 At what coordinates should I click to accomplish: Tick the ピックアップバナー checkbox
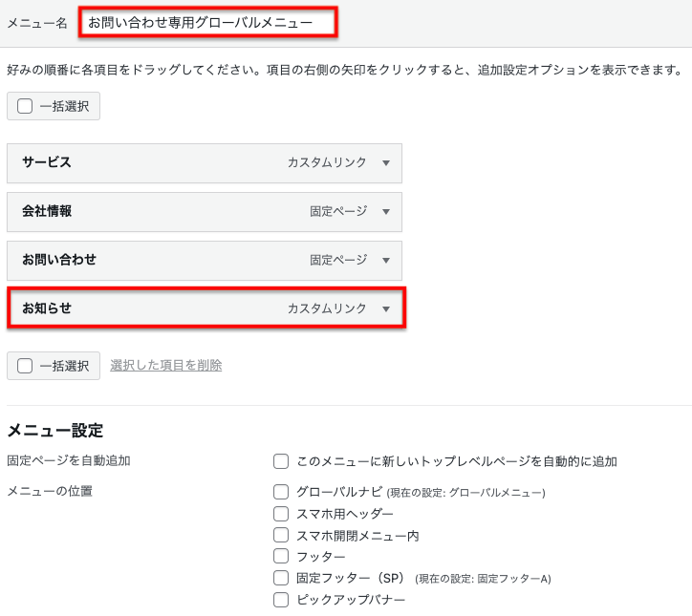coord(281,600)
